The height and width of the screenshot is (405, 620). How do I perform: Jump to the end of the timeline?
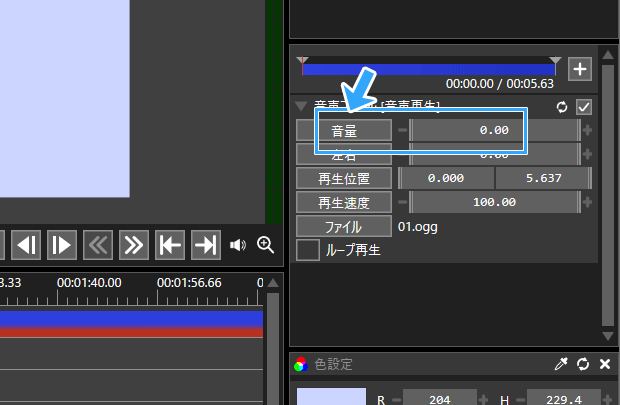tap(206, 245)
